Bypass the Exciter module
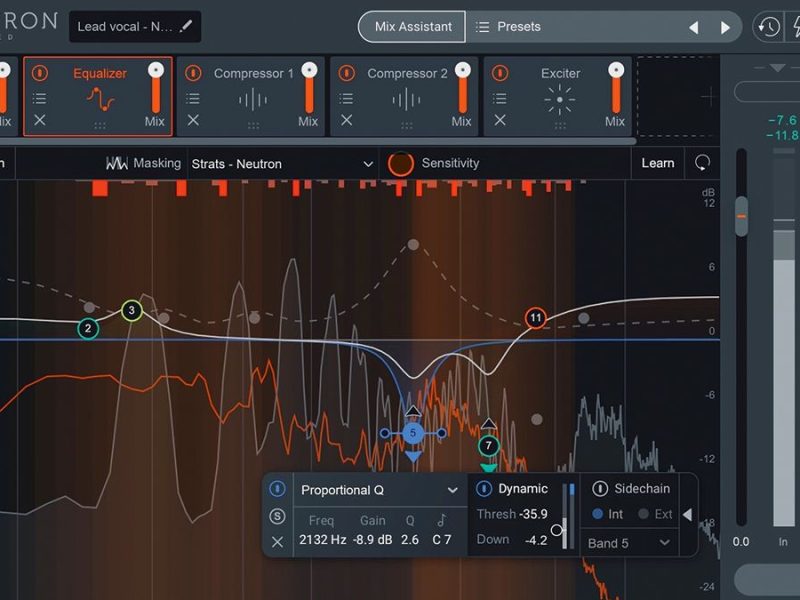The height and width of the screenshot is (600, 800). pyautogui.click(x=500, y=73)
